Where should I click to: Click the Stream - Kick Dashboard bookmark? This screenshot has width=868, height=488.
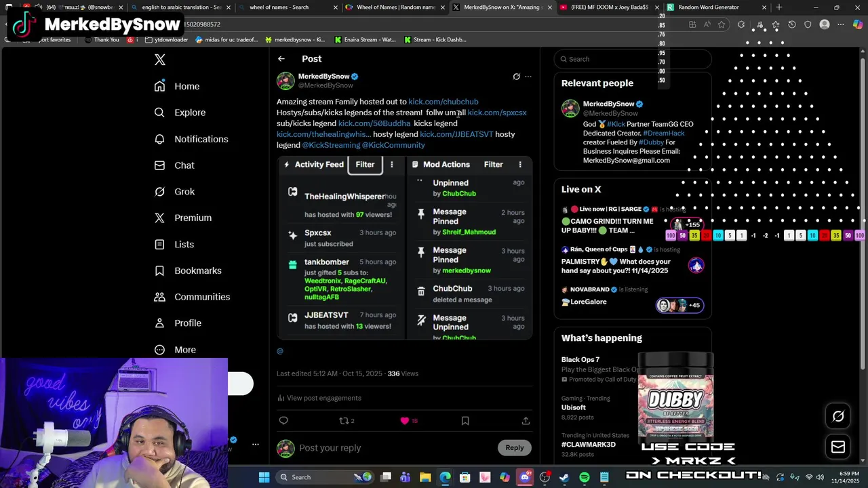[435, 39]
